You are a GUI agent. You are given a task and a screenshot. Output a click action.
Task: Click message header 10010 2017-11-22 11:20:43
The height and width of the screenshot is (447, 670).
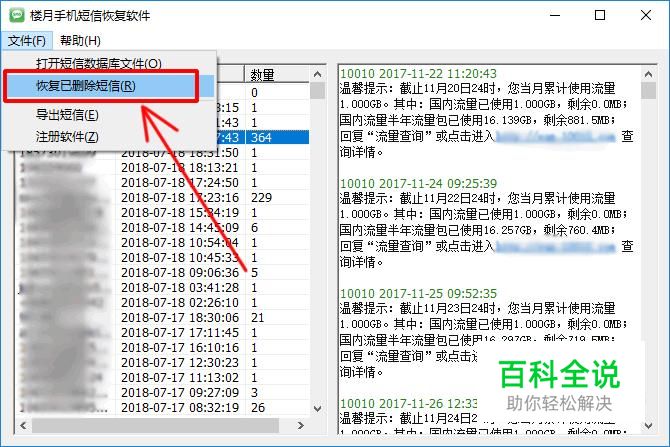[418, 74]
